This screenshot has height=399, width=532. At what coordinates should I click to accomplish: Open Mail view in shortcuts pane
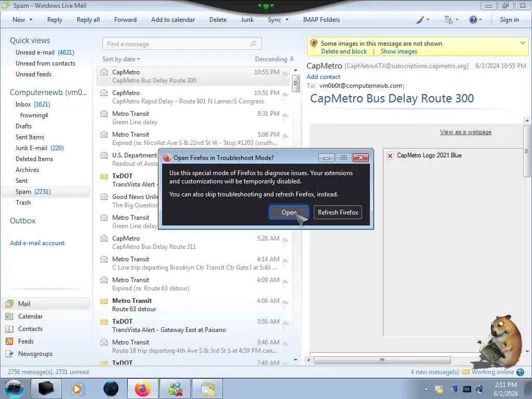[46, 303]
